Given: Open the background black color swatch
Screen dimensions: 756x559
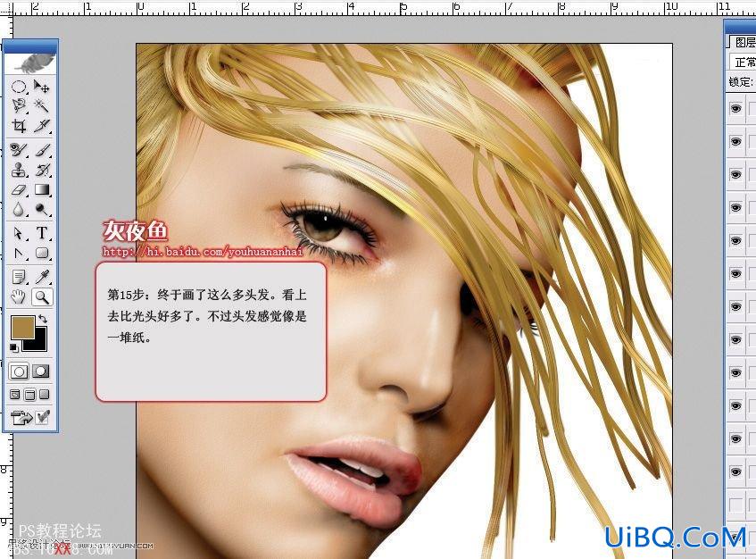Looking at the screenshot, I should coord(40,342).
